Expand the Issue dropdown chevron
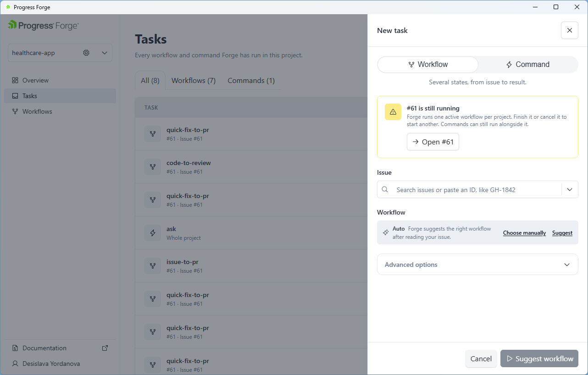 (x=570, y=189)
